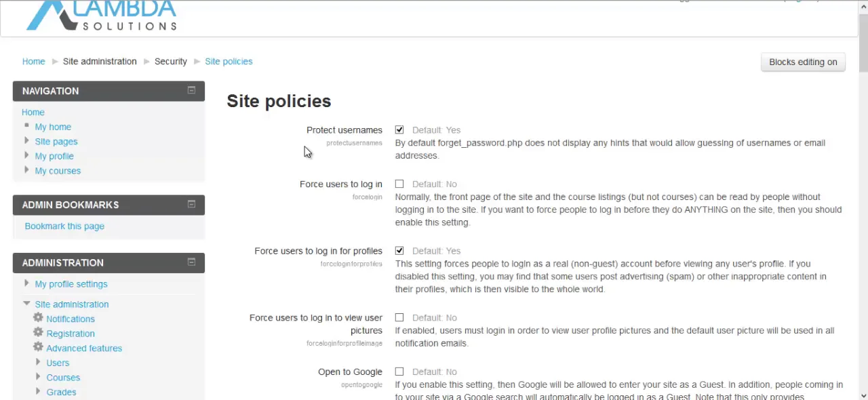Click the Bookmark this page link
This screenshot has width=868, height=400.
point(64,226)
